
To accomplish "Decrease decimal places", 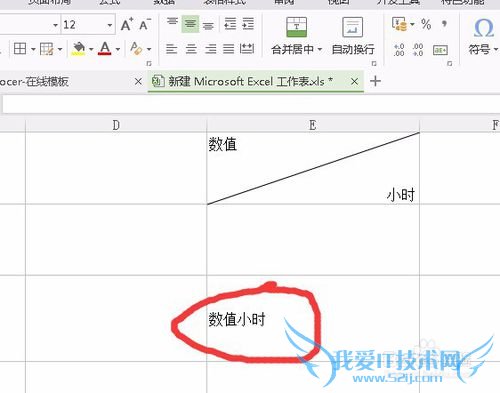I will pos(418,50).
